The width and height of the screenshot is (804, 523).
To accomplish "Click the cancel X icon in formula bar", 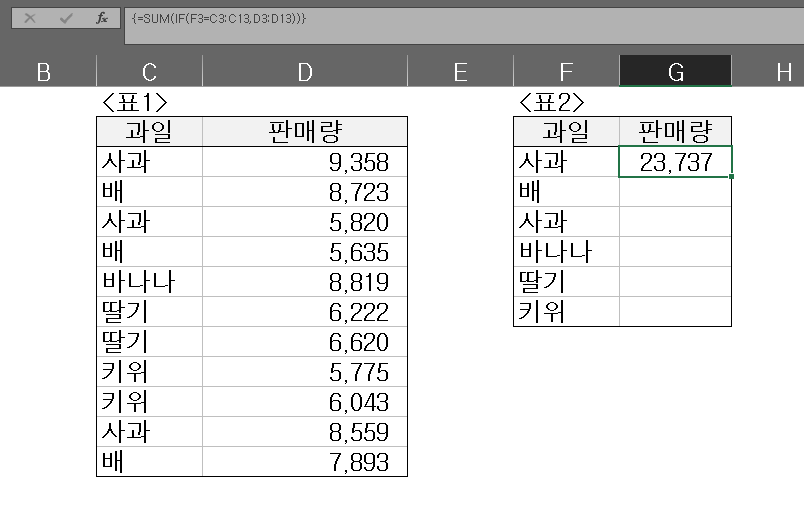I will click(x=30, y=18).
